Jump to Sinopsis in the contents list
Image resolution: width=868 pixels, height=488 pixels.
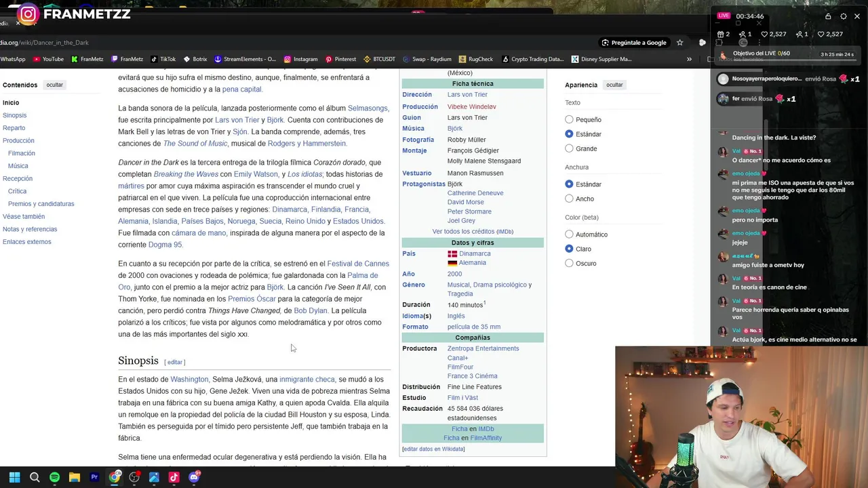pyautogui.click(x=14, y=115)
